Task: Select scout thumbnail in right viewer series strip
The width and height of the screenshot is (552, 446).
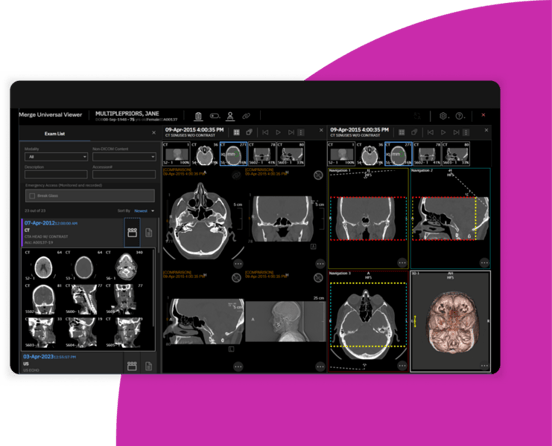Action: pos(341,154)
